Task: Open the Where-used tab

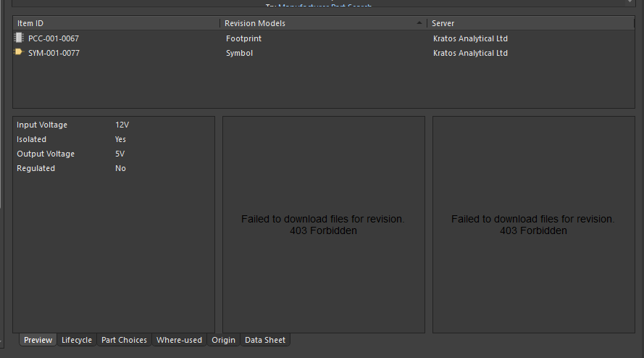Action: (x=179, y=340)
